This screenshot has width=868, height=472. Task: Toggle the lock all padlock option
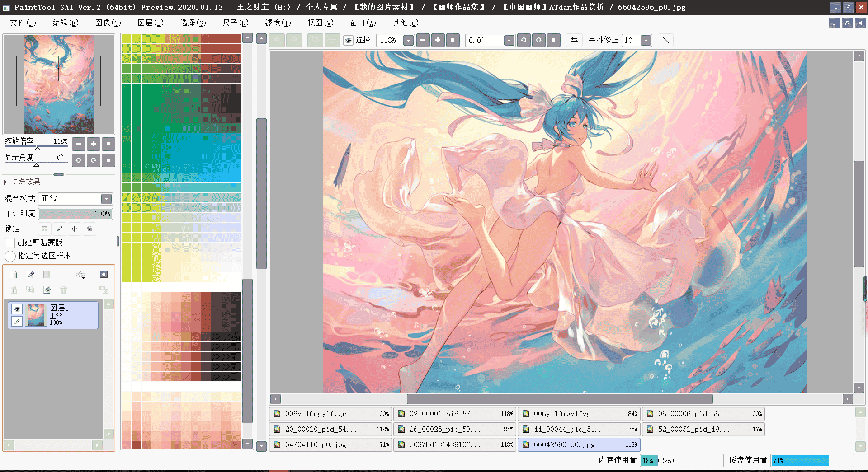[90, 229]
